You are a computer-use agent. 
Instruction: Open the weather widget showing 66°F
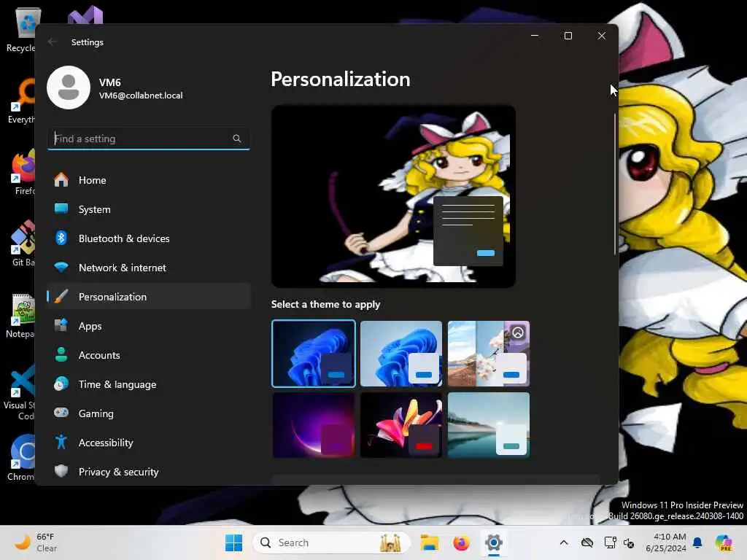[x=36, y=542]
